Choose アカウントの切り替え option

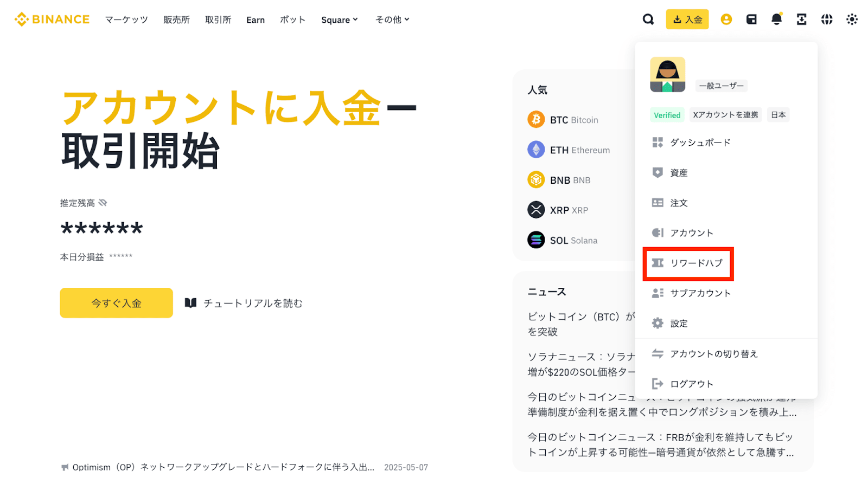[726, 353]
